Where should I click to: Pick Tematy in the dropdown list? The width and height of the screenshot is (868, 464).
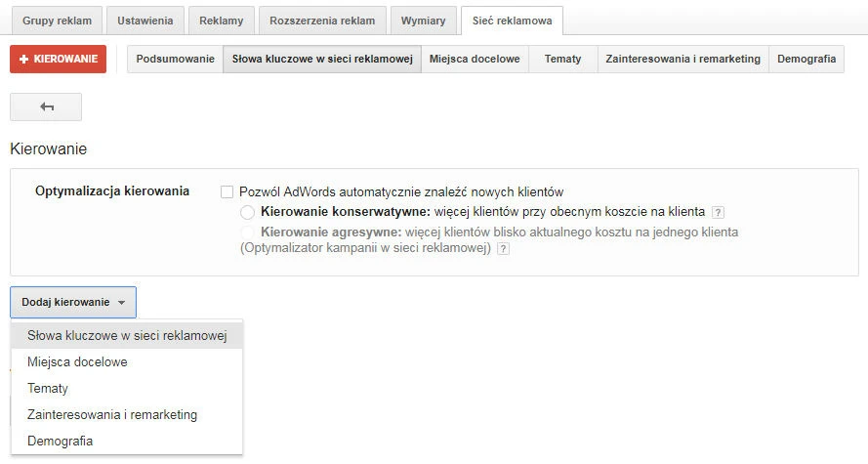(48, 389)
